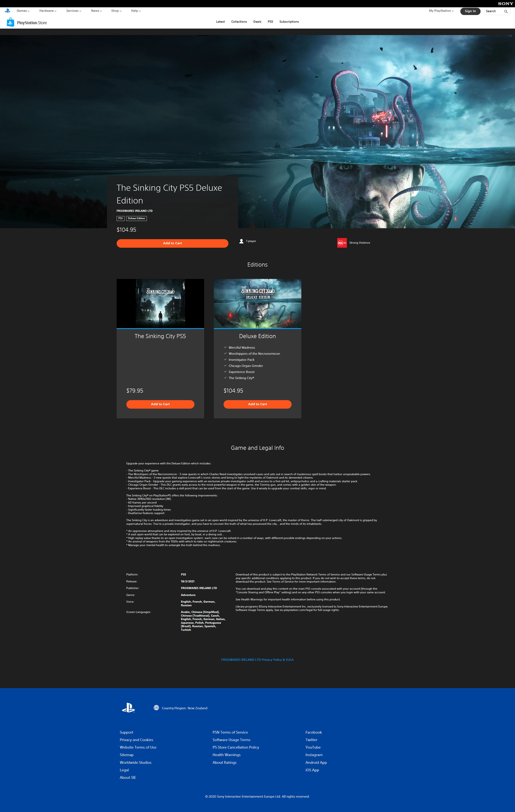Image resolution: width=515 pixels, height=812 pixels.
Task: Open FROGWARES IRELAND LTD Privacy Policy & EULA link
Action: pos(257,660)
